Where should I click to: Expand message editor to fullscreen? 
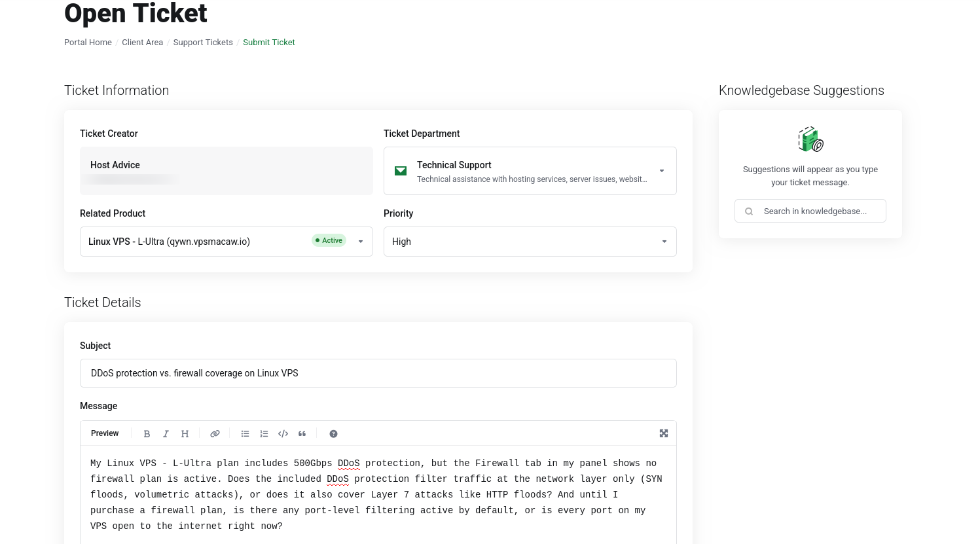(x=664, y=433)
